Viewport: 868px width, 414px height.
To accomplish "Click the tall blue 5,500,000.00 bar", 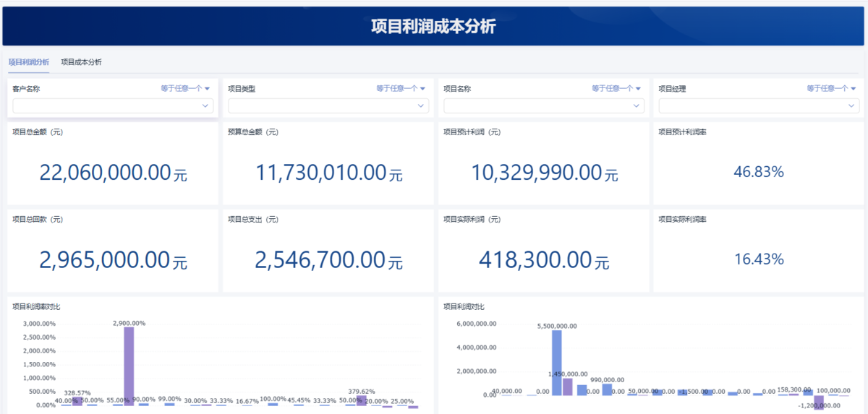I will (x=557, y=362).
